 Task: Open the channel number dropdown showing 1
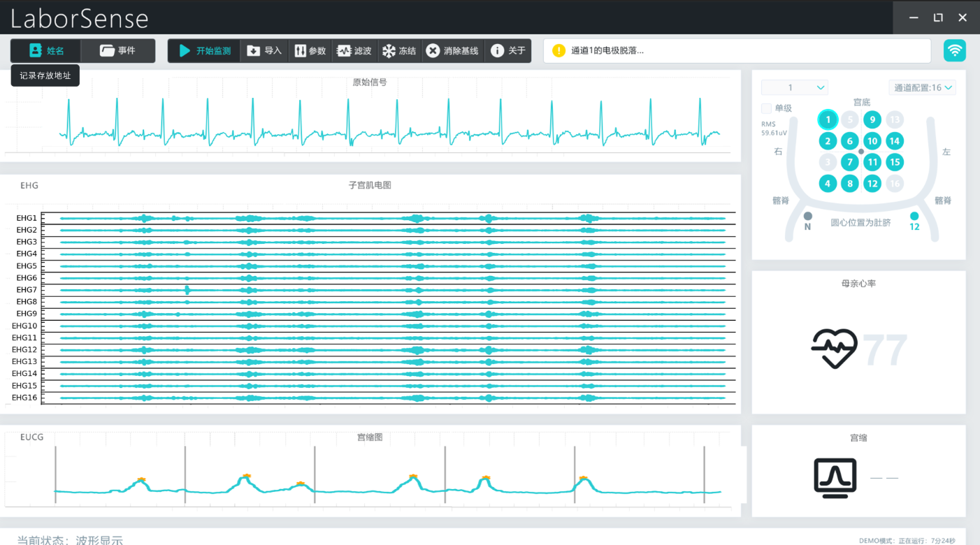click(x=795, y=87)
